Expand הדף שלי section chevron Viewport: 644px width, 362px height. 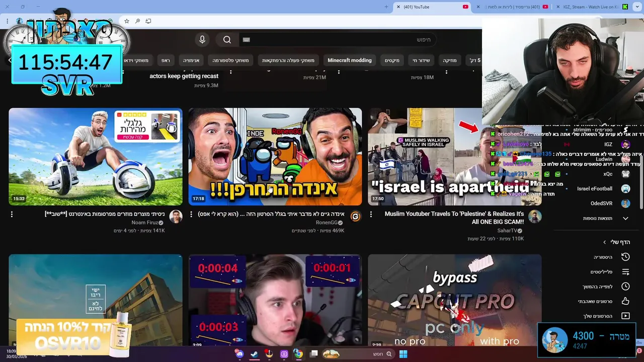[x=605, y=242]
